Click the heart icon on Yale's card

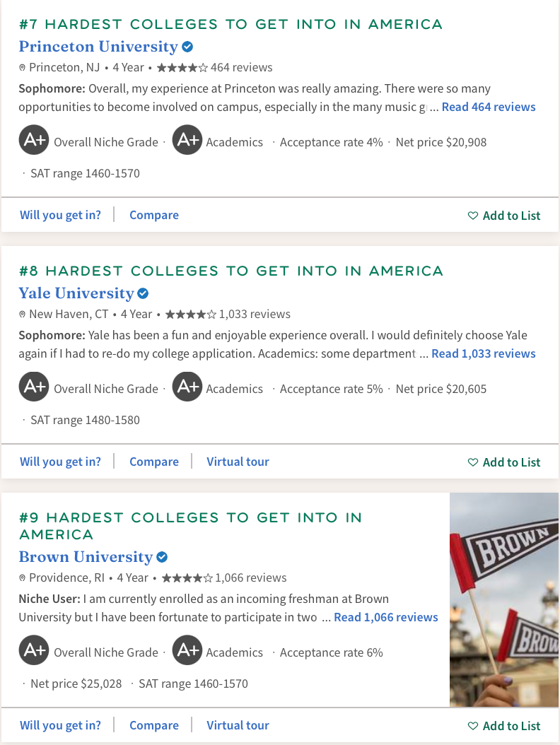click(x=472, y=462)
